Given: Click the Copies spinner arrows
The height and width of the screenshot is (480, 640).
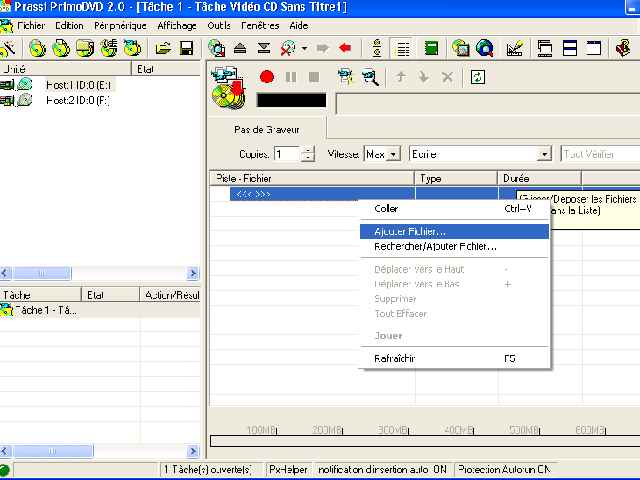Looking at the screenshot, I should 308,154.
